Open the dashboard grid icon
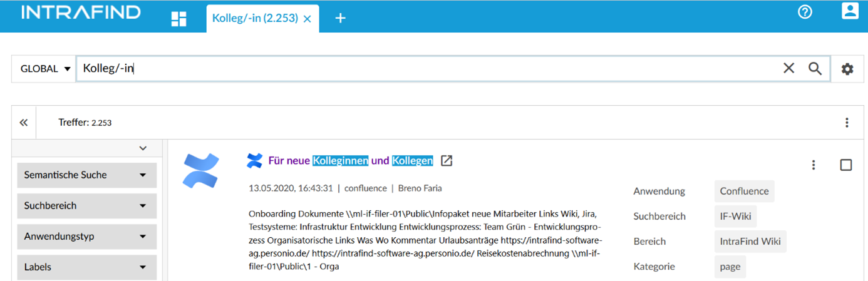 point(179,19)
